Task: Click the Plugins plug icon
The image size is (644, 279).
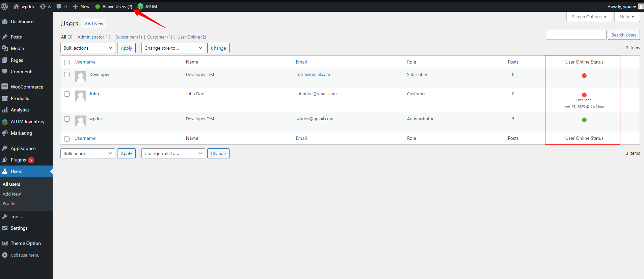Action: (5, 160)
